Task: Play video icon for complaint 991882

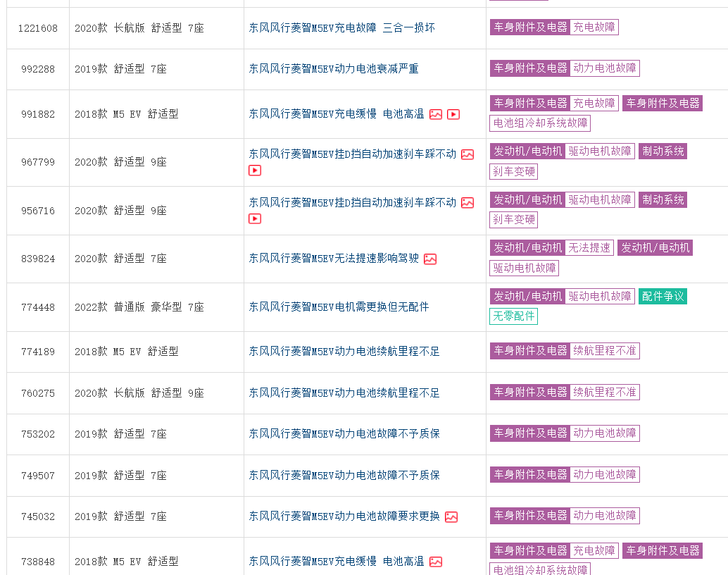Action: coord(453,114)
